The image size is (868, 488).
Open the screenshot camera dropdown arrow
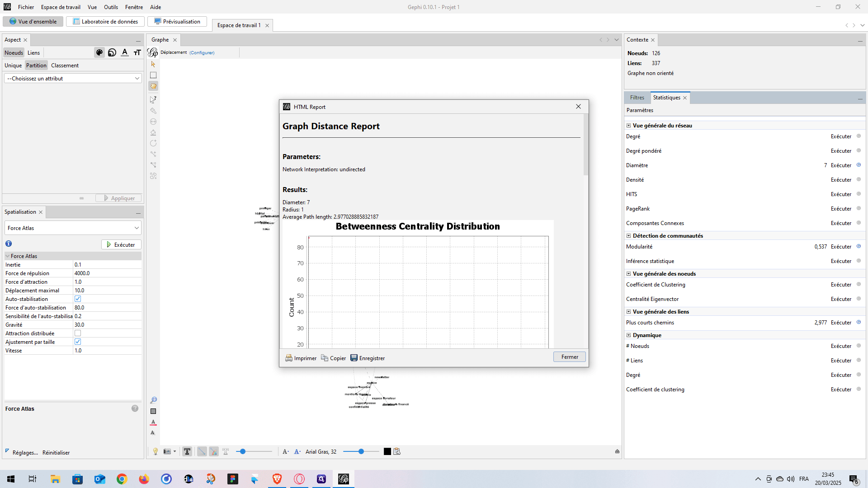[x=175, y=451]
